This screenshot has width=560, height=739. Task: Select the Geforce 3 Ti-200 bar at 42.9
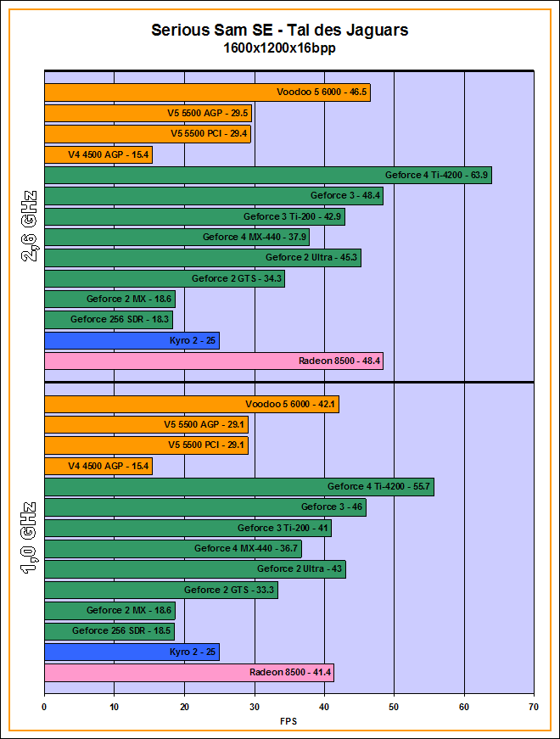pos(194,216)
